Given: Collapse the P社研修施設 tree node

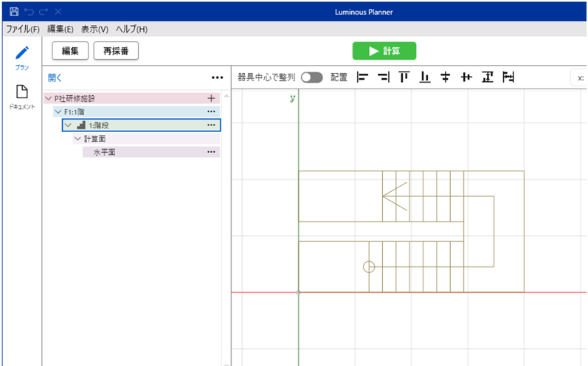Looking at the screenshot, I should click(x=49, y=98).
